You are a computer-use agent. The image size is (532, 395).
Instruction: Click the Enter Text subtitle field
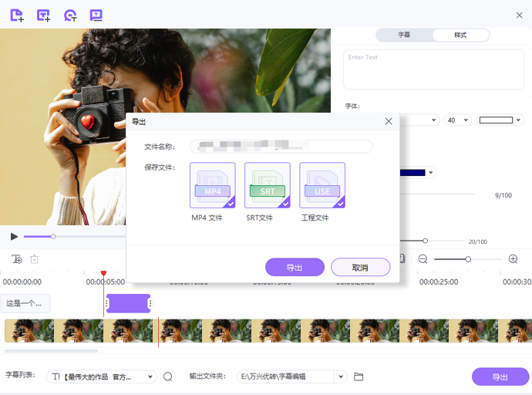coord(433,69)
